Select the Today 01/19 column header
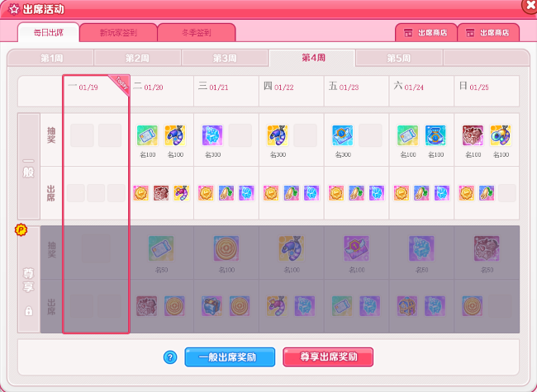Image resolution: width=537 pixels, height=392 pixels. pos(96,91)
